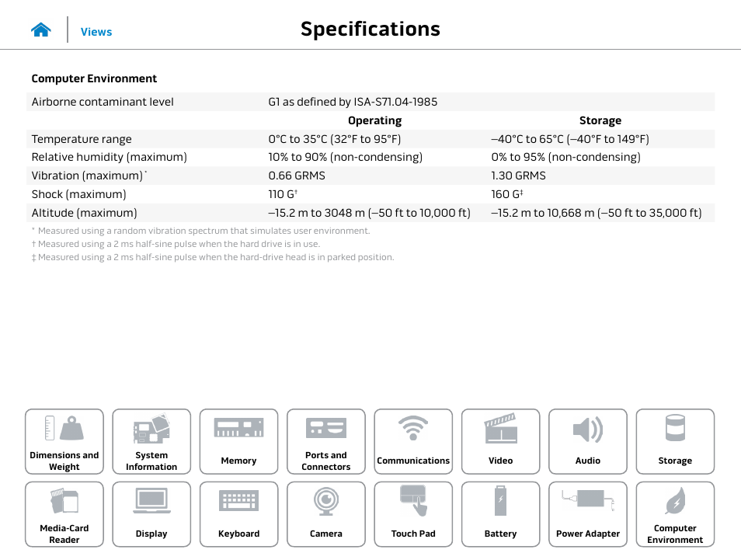
Task: Open the Views link
Action: [x=96, y=32]
